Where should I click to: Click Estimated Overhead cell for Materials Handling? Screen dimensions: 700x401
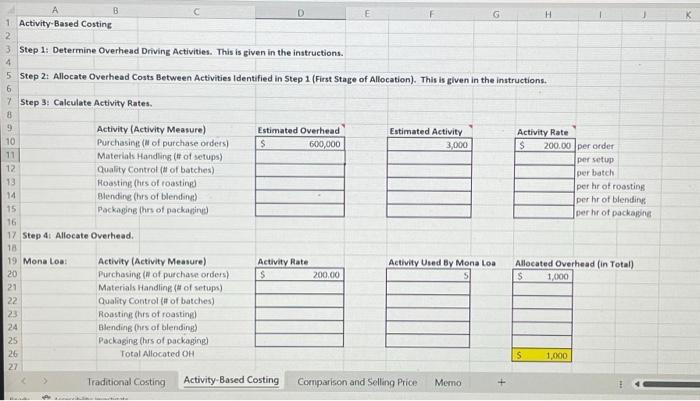(x=300, y=157)
